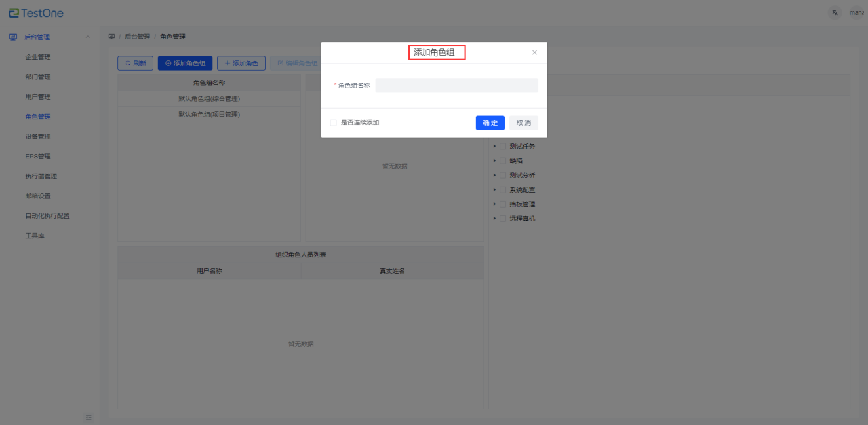Cancel the dialog with 取消
The height and width of the screenshot is (425, 868).
coord(524,122)
